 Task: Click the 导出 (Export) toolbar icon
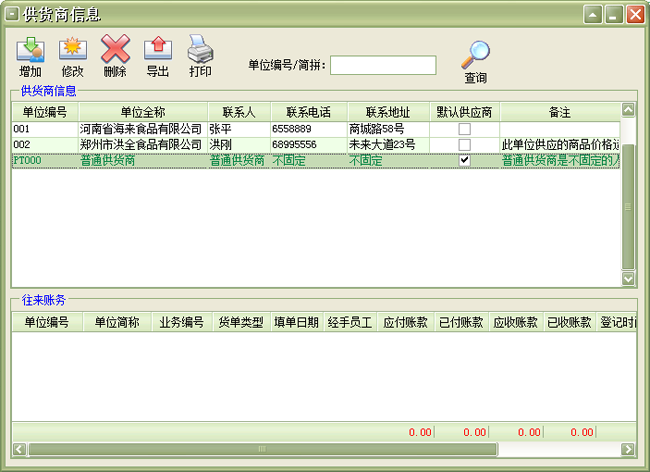pyautogui.click(x=158, y=48)
